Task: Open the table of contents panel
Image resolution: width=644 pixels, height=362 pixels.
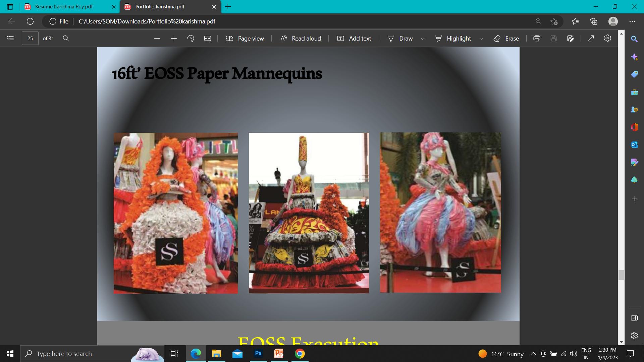Action: click(x=10, y=39)
